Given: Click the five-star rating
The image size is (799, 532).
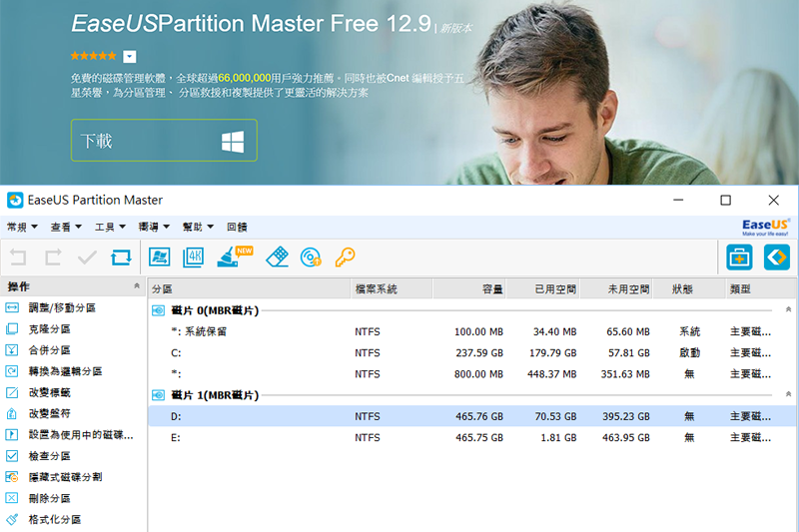Looking at the screenshot, I should pyautogui.click(x=93, y=56).
